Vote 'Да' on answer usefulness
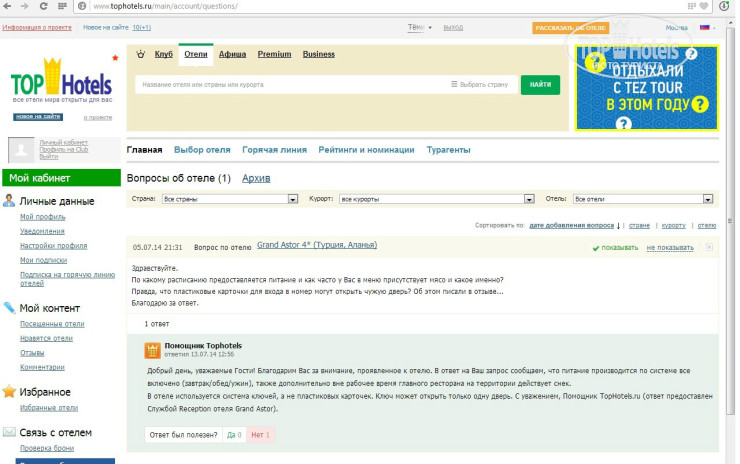Screen dimensions: 740x464 pyautogui.click(x=235, y=435)
